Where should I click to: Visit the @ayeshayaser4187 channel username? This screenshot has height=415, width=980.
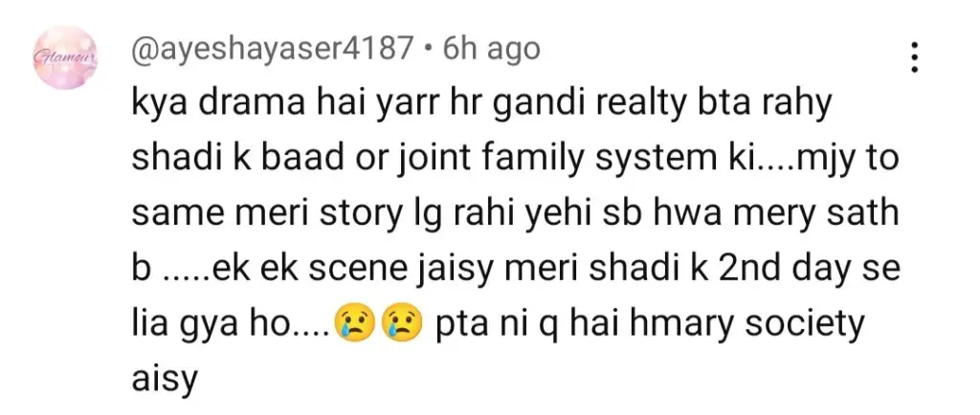click(273, 50)
